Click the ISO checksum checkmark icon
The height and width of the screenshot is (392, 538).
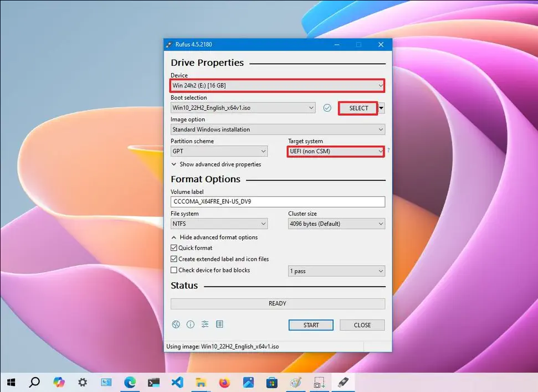coord(327,108)
